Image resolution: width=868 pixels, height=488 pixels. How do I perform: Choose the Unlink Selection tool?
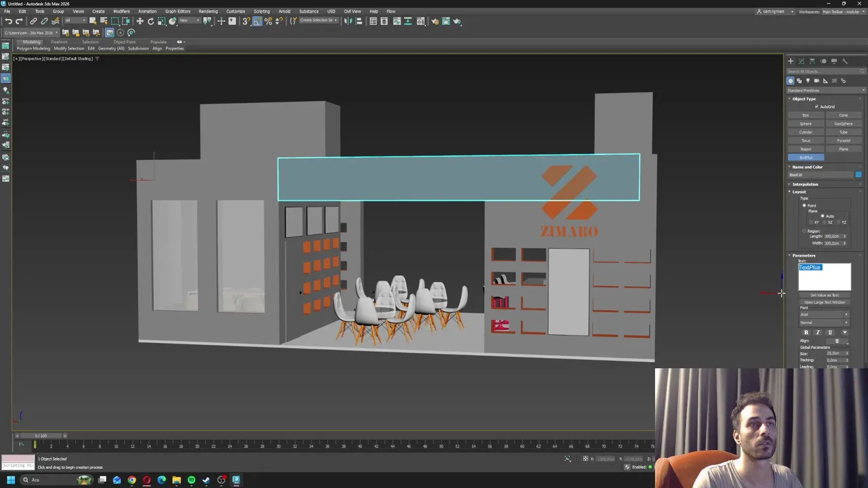pyautogui.click(x=44, y=21)
